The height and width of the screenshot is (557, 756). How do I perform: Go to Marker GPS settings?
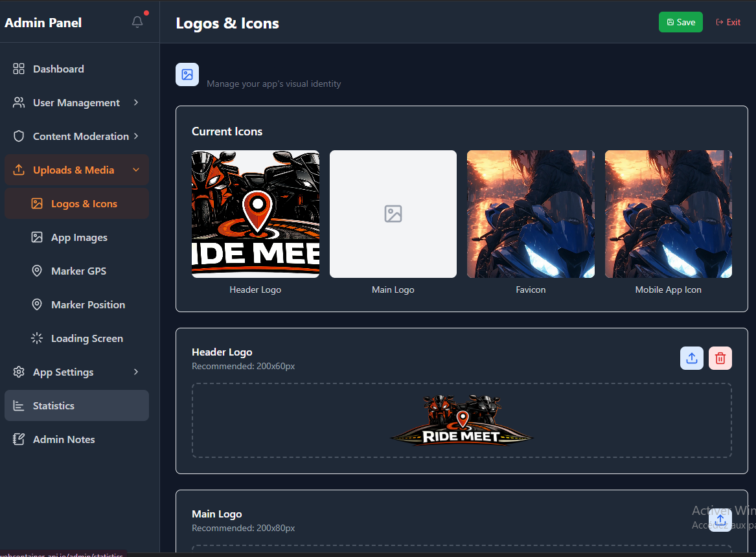coord(78,271)
